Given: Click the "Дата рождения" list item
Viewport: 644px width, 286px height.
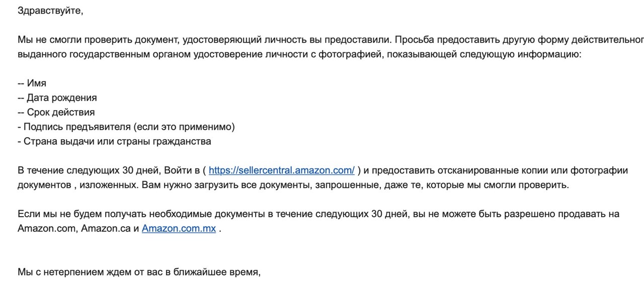Looking at the screenshot, I should coord(61,98).
